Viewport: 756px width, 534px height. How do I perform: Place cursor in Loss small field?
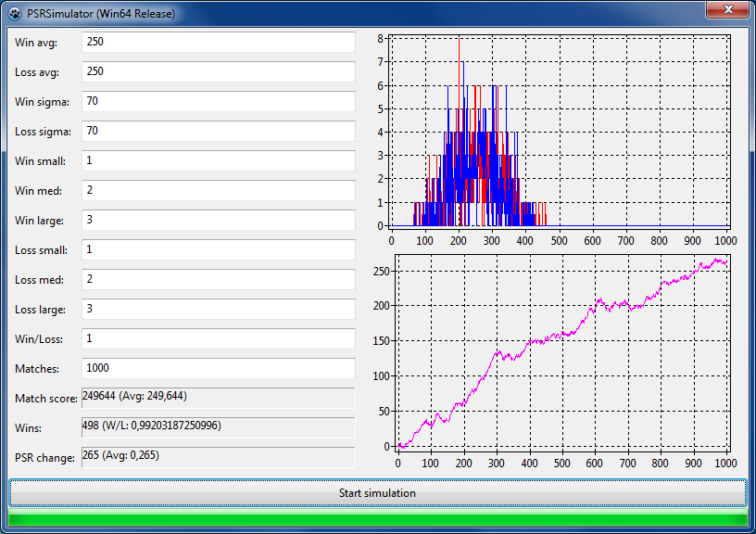219,250
